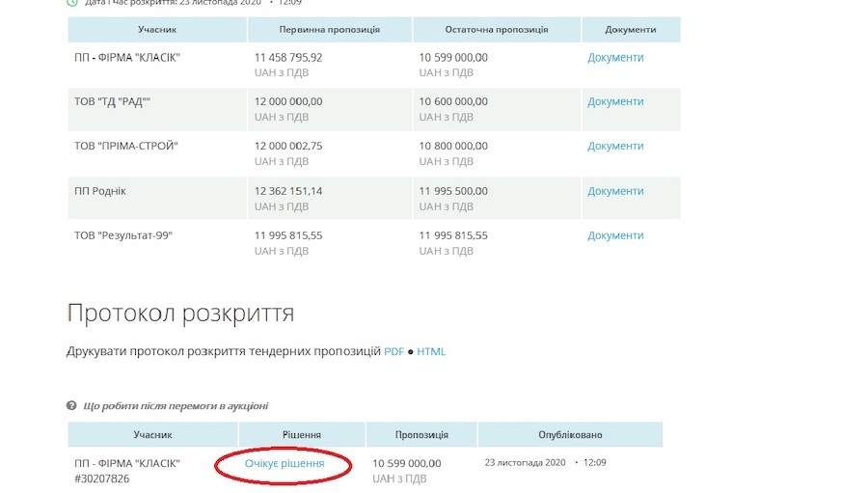Image resolution: width=868 pixels, height=493 pixels.
Task: Select the 'Остаточна пропозиція' column header
Action: (x=497, y=30)
